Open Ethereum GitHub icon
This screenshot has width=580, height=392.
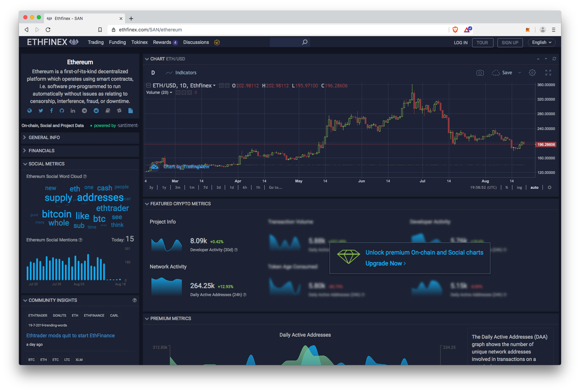(x=62, y=111)
